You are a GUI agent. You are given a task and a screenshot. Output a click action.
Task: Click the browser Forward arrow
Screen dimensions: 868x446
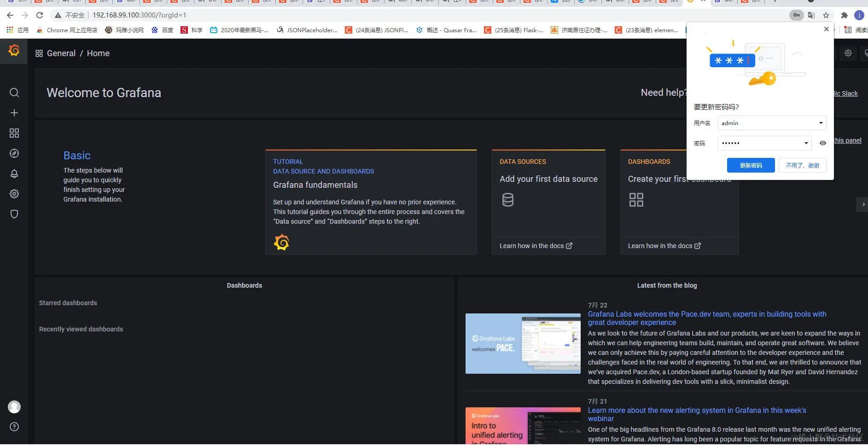(x=25, y=15)
